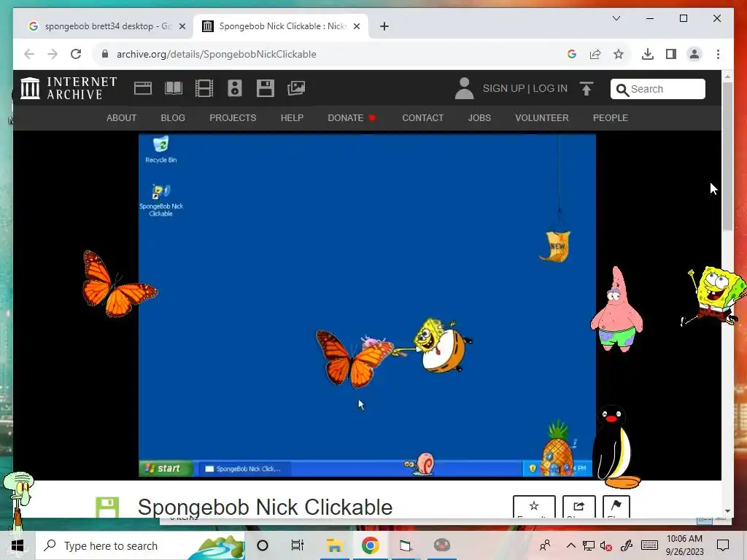Reload the current page
The width and height of the screenshot is (747, 560).
76,54
